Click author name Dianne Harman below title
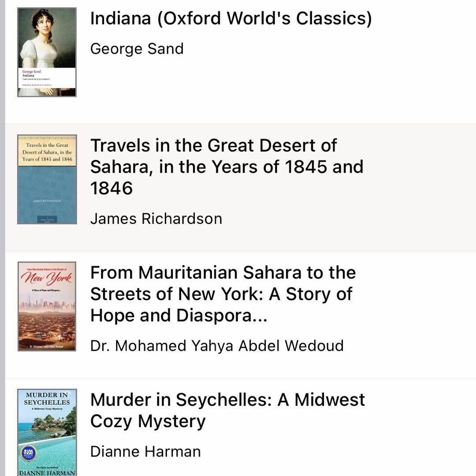Image resolution: width=476 pixels, height=476 pixels. [x=145, y=451]
